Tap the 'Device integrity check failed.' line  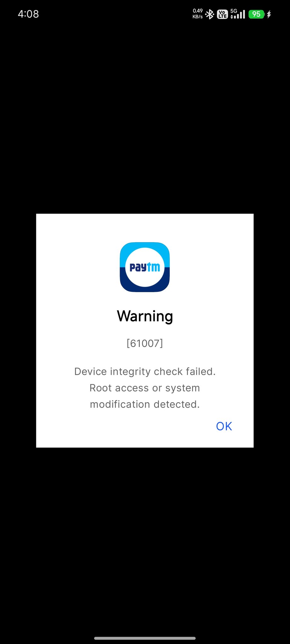tap(145, 372)
